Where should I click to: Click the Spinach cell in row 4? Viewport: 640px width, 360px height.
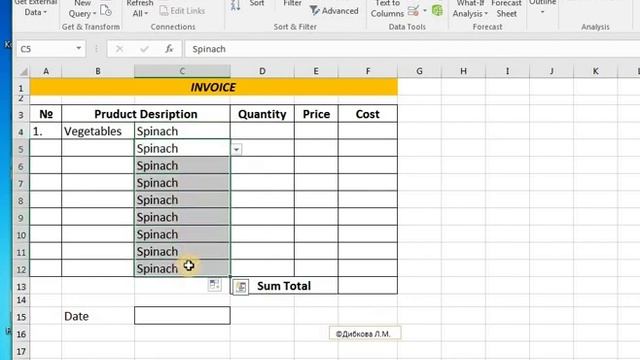point(182,131)
